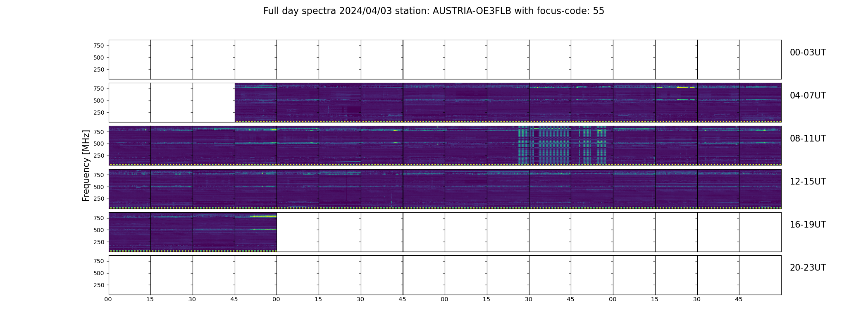Click the 750 tick of the 04-07UT row

[99, 89]
